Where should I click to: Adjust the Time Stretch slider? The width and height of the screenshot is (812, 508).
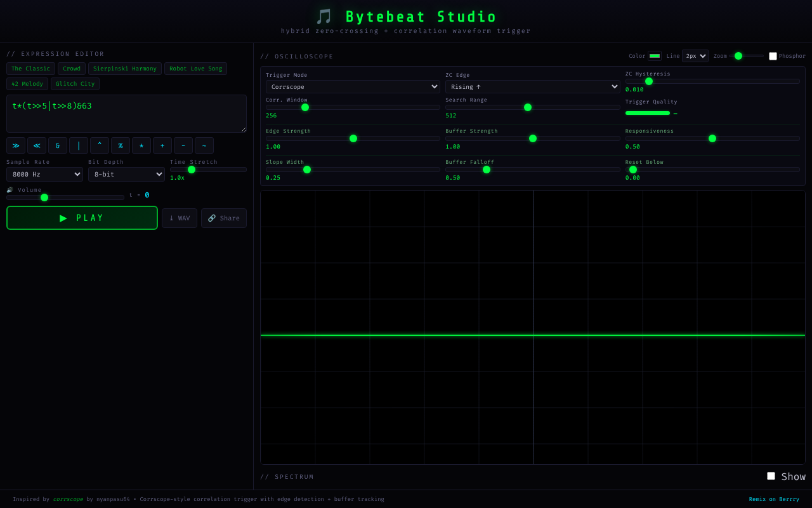(208, 170)
